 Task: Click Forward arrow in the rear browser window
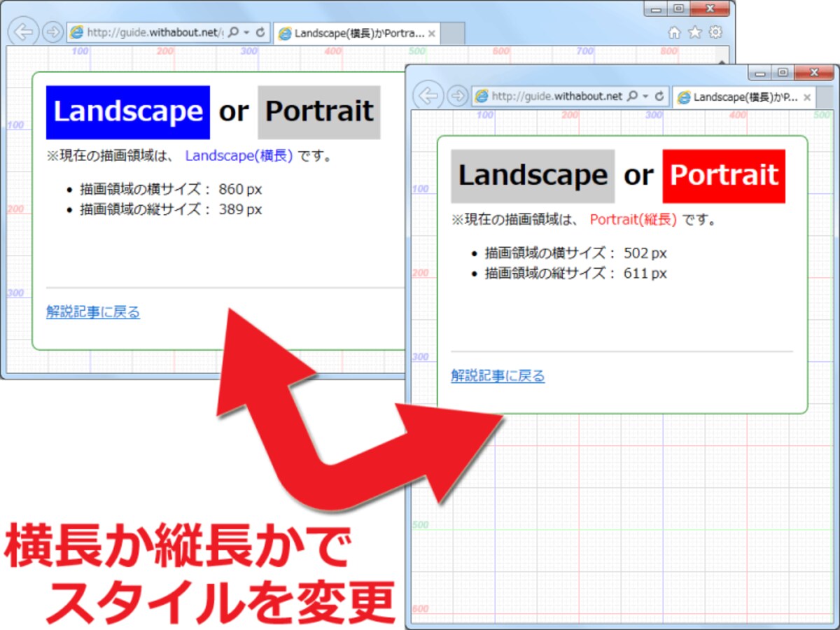tap(52, 32)
